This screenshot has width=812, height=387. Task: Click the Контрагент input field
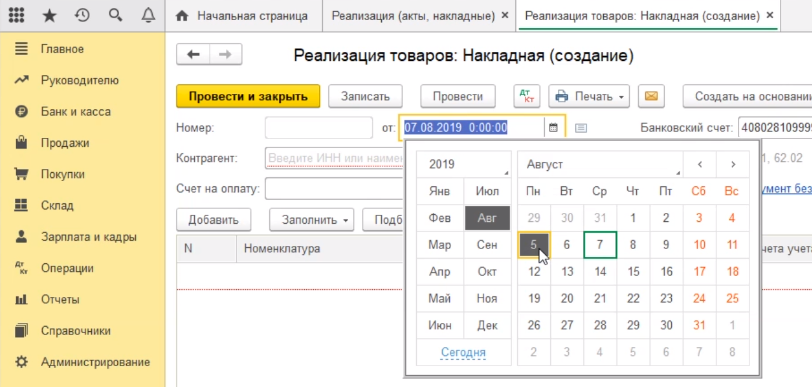[x=335, y=158]
